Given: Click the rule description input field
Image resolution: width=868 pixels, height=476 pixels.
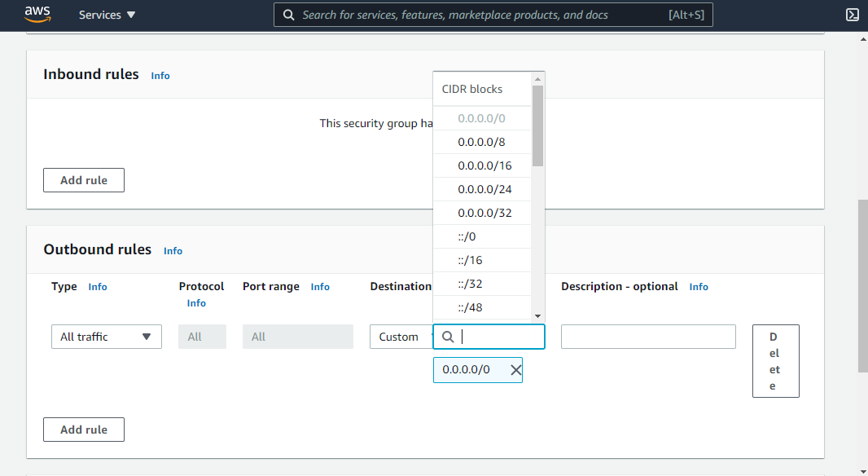Looking at the screenshot, I should (647, 337).
